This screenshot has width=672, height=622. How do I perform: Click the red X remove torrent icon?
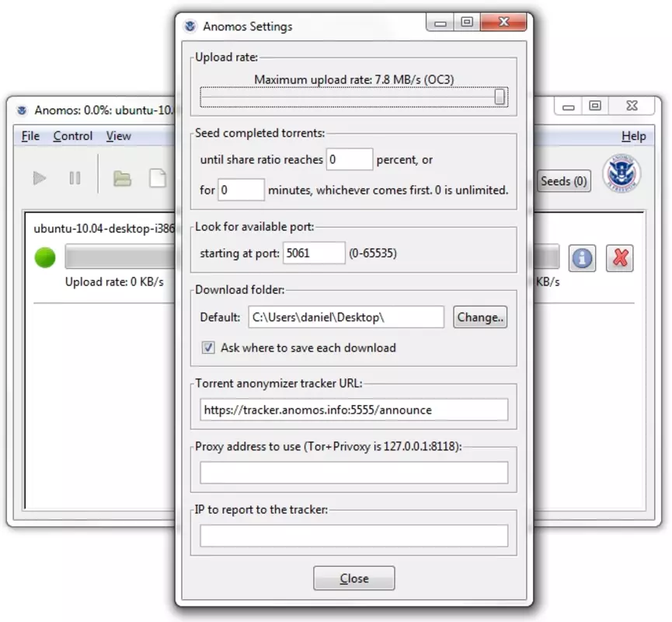coord(620,258)
